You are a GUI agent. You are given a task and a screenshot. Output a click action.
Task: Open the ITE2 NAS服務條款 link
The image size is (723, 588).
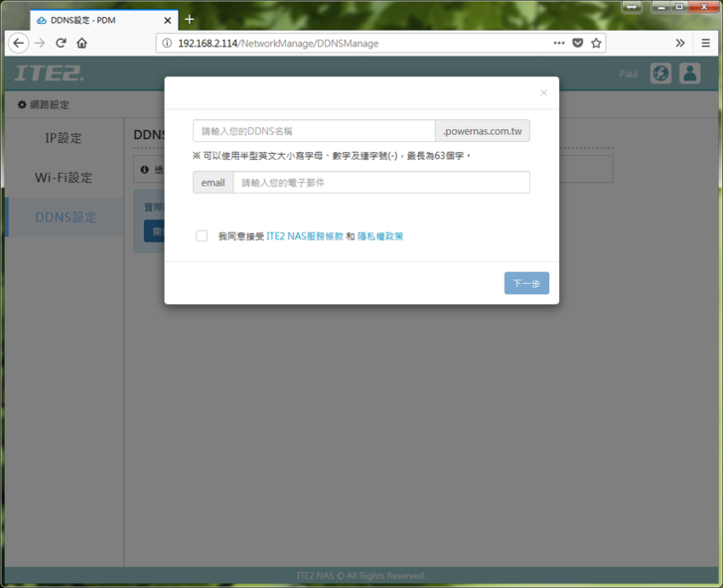coord(305,236)
